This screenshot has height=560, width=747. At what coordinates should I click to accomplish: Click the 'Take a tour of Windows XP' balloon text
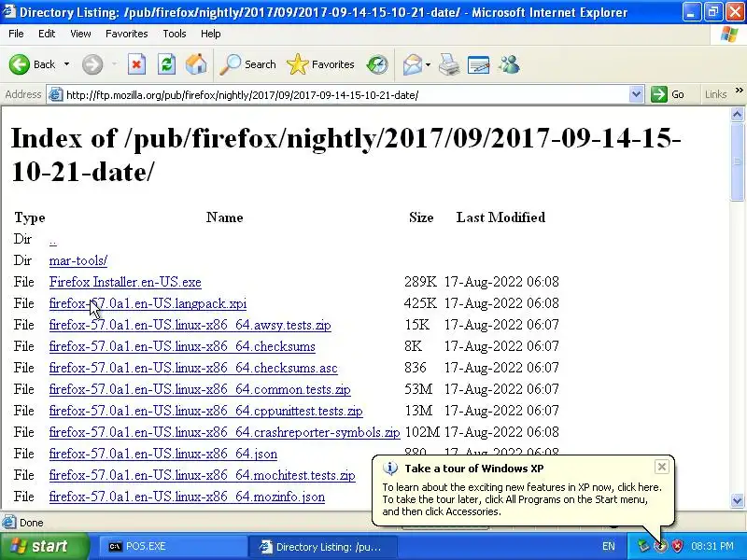coord(474,469)
